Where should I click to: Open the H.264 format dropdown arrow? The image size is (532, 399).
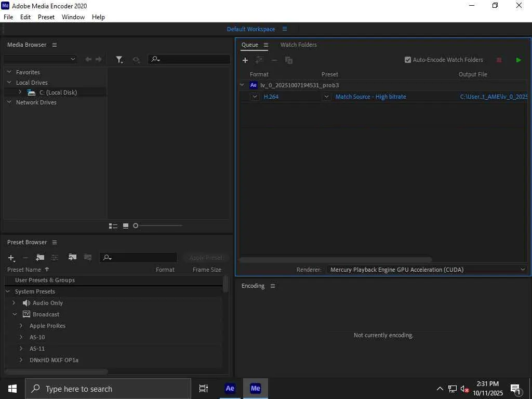[x=255, y=97]
